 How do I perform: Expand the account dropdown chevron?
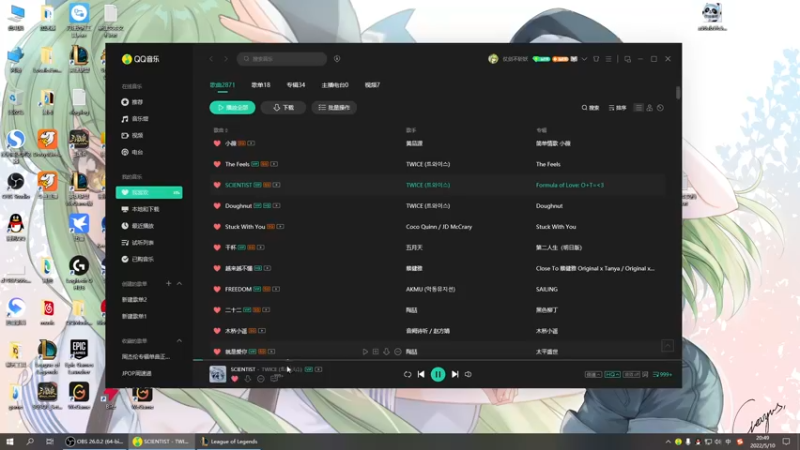(584, 59)
